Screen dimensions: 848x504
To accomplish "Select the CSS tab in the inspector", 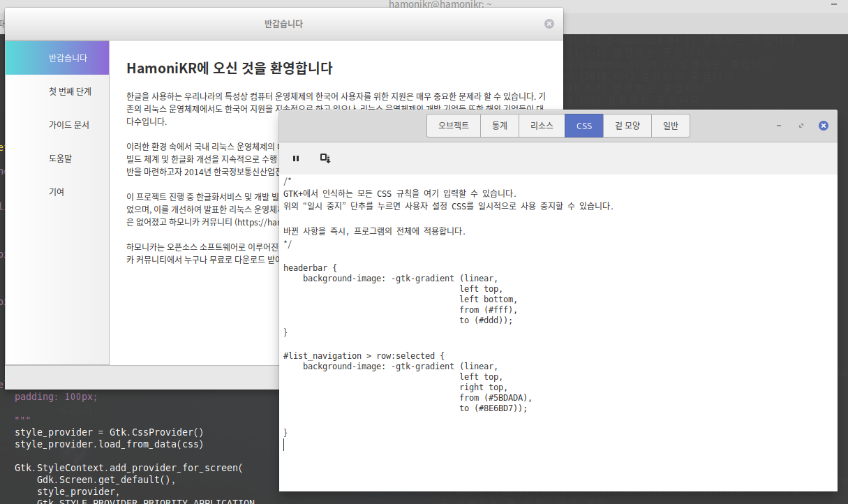I will point(584,126).
